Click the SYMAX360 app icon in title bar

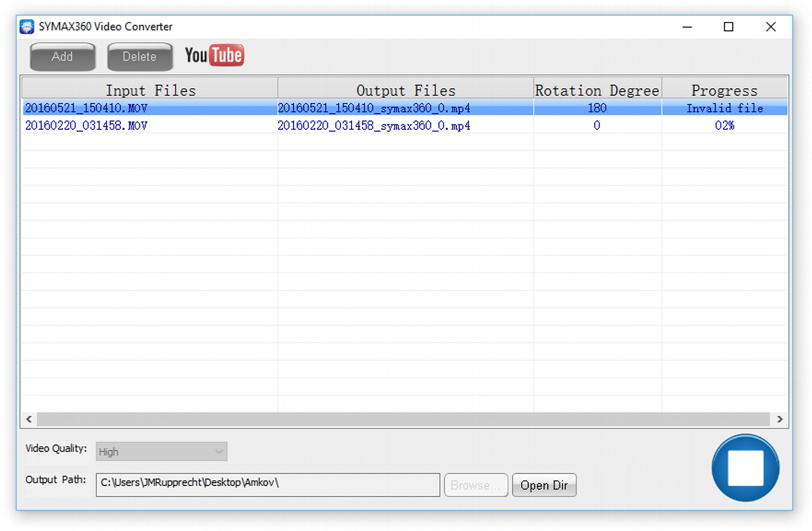[27, 27]
